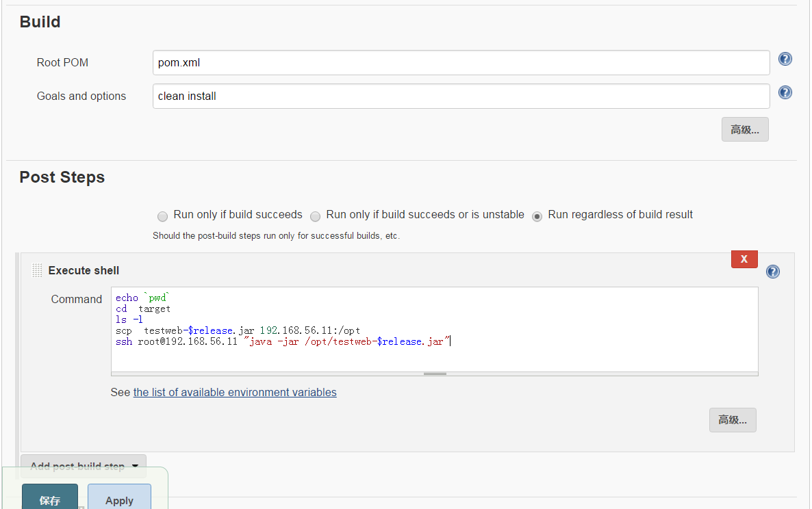Expand advanced options for Execute shell
The width and height of the screenshot is (812, 509).
click(733, 420)
